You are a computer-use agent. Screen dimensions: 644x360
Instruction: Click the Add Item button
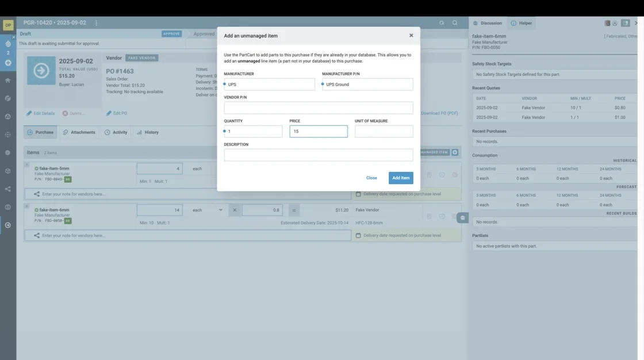[401, 178]
